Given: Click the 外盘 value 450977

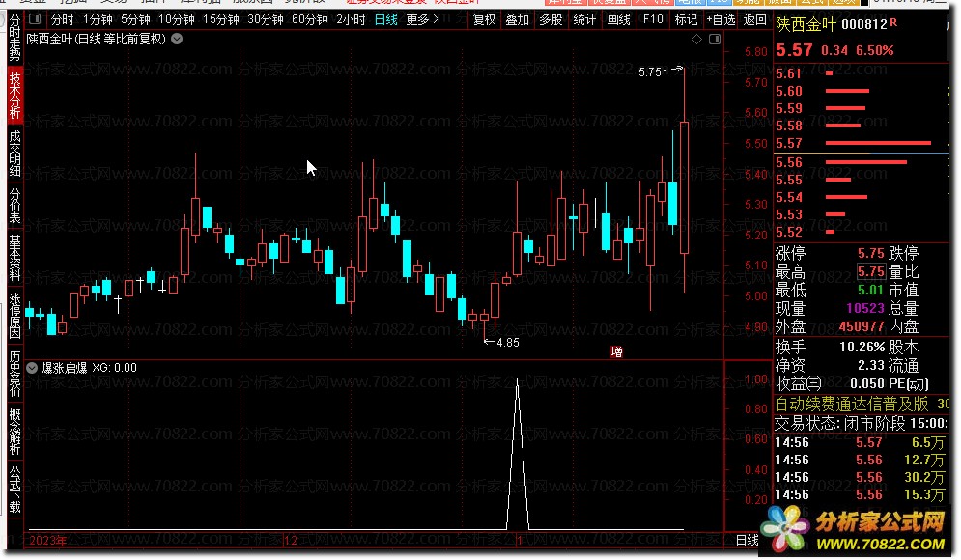Looking at the screenshot, I should coord(862,326).
